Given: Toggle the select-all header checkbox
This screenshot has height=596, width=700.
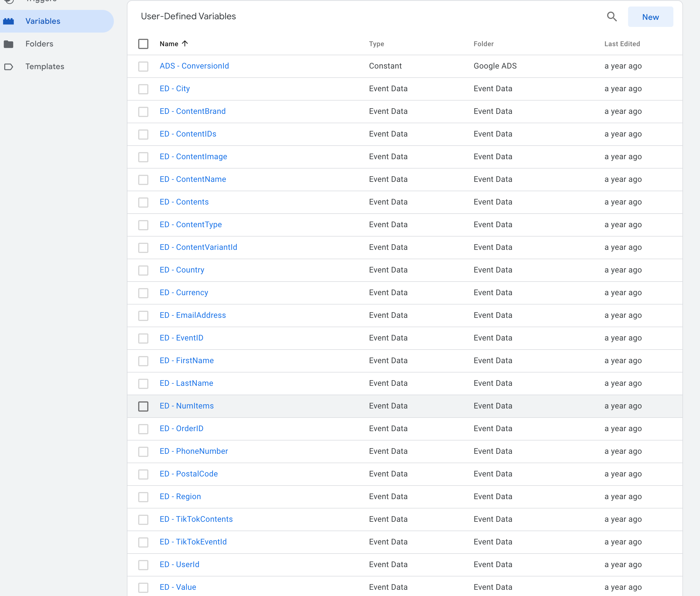Looking at the screenshot, I should click(x=144, y=44).
